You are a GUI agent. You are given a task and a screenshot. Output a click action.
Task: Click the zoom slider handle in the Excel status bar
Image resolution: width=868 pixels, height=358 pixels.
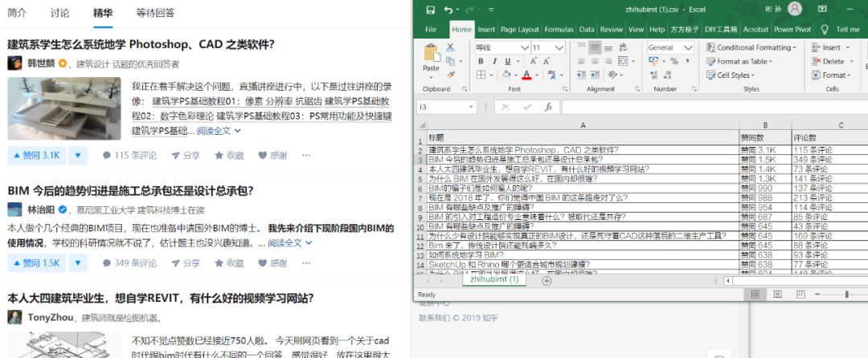pos(846,295)
